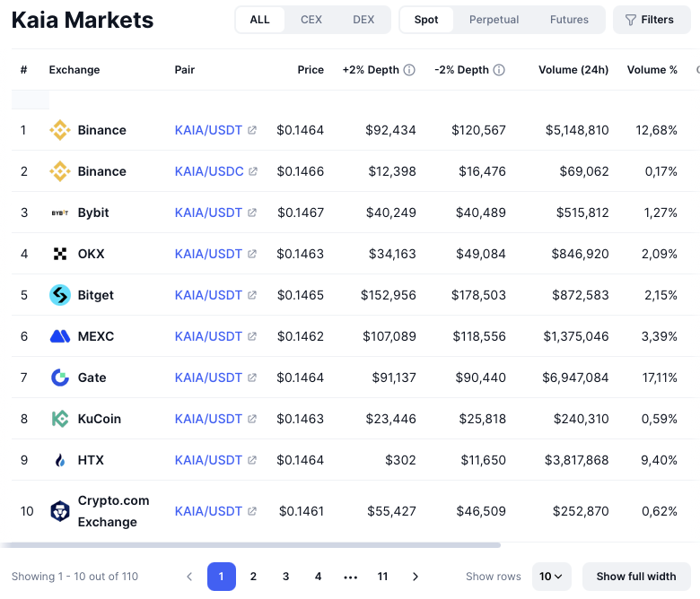This screenshot has height=599, width=700.
Task: Go to page 2
Action: [x=253, y=577]
